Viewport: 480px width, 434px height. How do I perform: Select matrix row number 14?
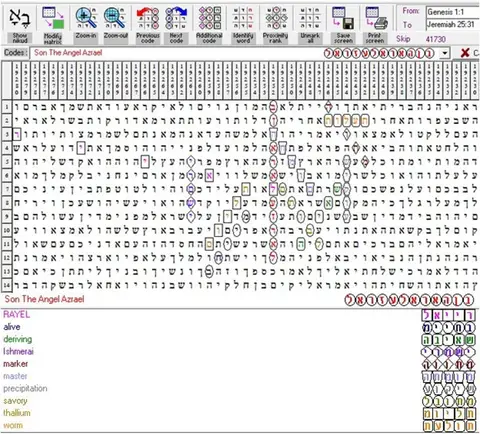(x=7, y=285)
